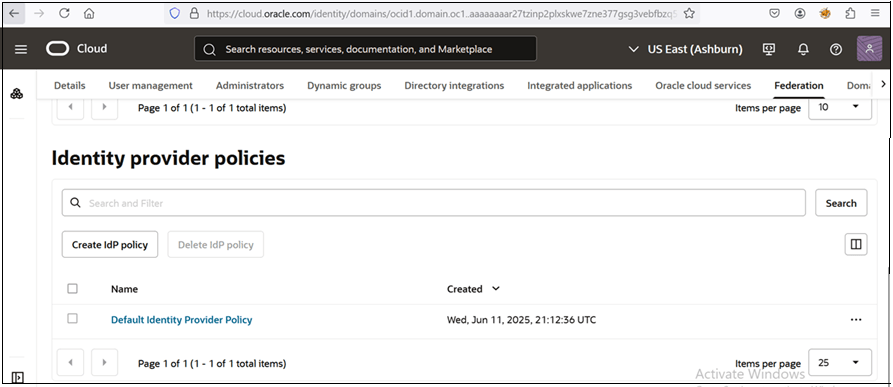Open the Administrators tab
Viewport: 893px width, 387px height.
pos(249,85)
